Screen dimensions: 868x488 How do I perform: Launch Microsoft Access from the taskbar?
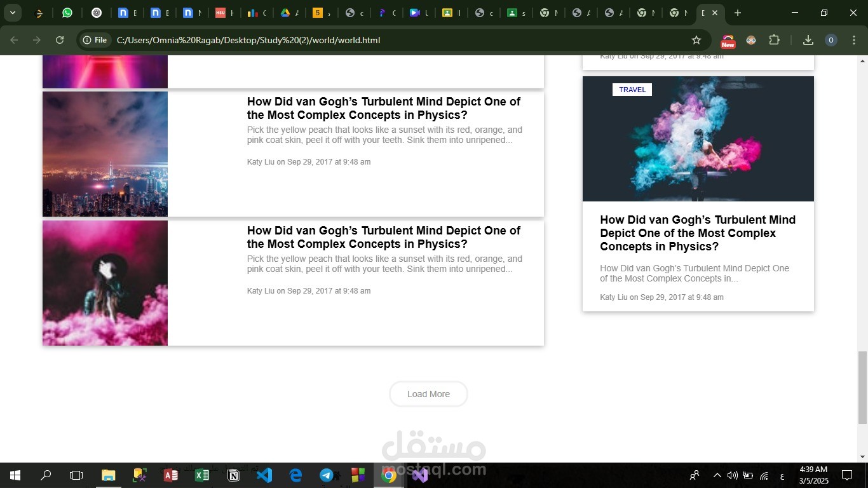click(170, 475)
